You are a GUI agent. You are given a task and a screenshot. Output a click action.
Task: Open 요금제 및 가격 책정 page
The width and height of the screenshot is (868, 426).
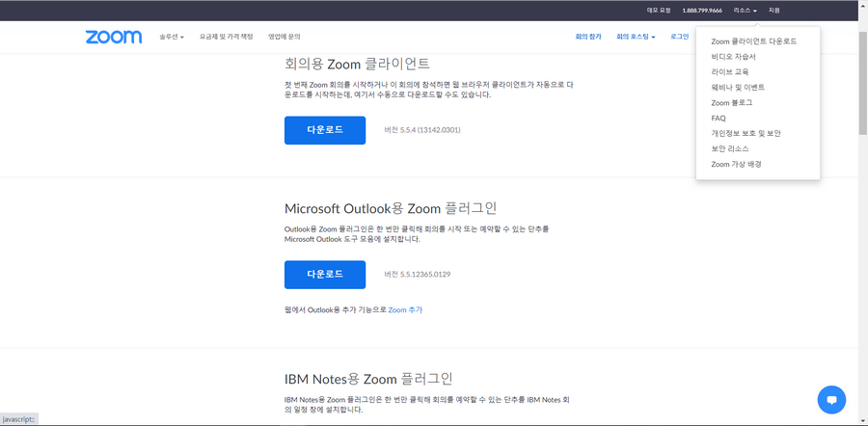(x=227, y=37)
